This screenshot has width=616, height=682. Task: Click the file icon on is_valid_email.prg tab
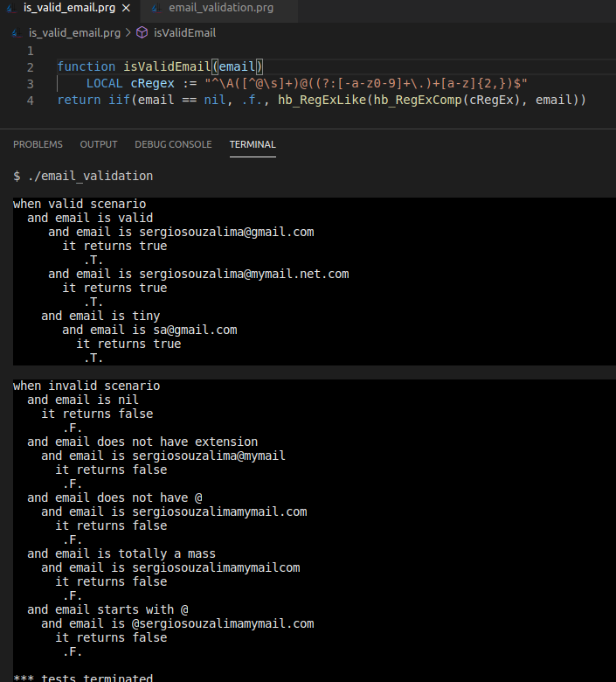[x=10, y=8]
